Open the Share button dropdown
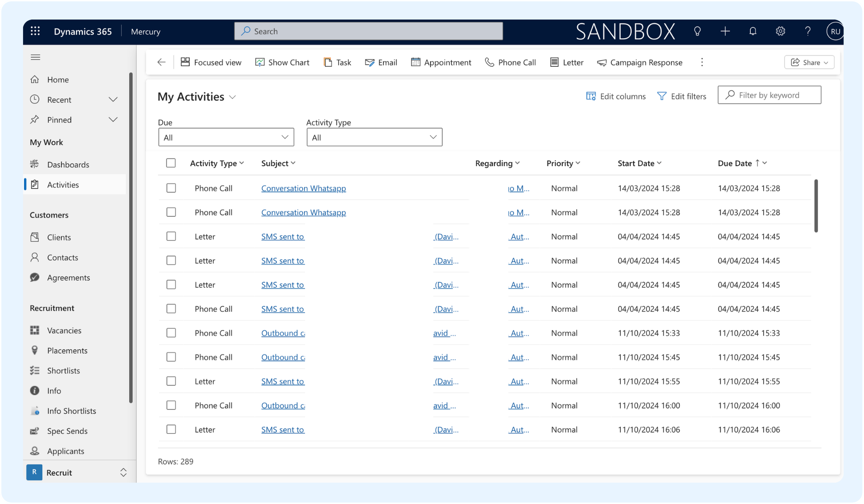The height and width of the screenshot is (504, 864). pos(809,62)
